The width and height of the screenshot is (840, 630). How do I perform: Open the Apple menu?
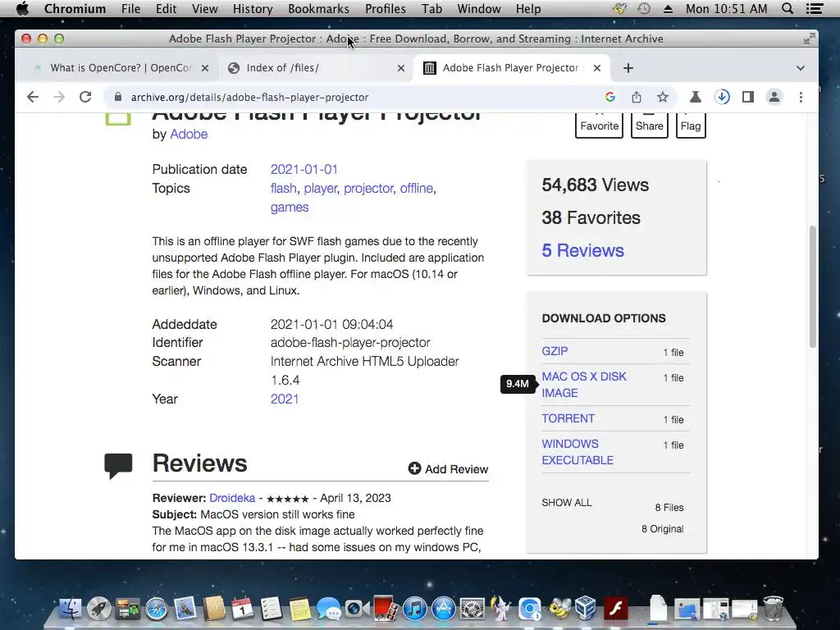22,8
